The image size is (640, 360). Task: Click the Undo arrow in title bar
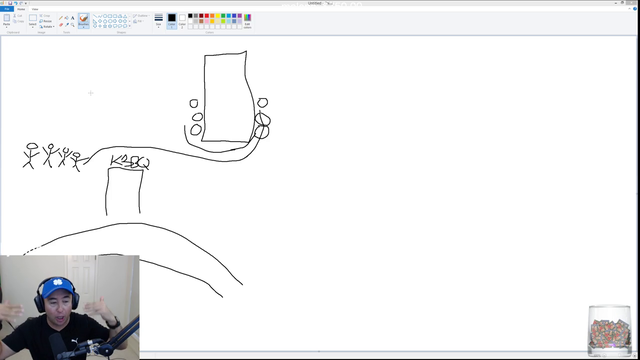click(x=16, y=3)
